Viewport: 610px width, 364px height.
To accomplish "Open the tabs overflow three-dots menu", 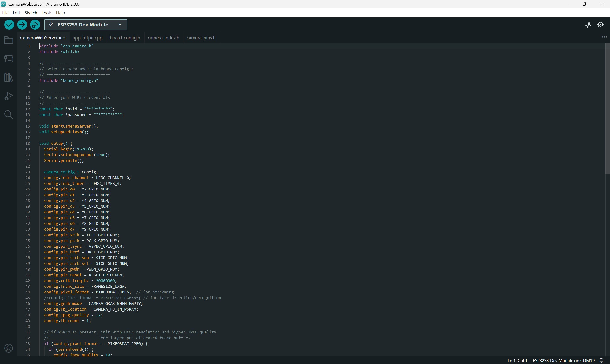I will coord(604,37).
